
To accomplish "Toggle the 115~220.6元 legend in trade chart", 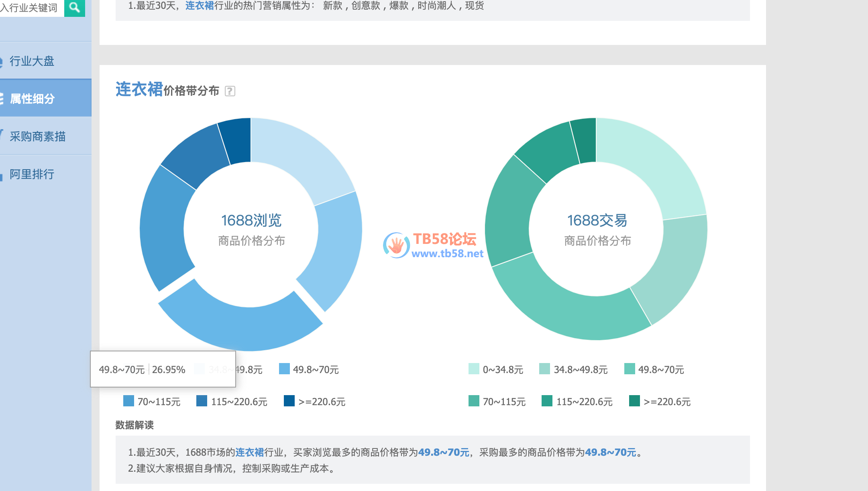I will point(577,401).
